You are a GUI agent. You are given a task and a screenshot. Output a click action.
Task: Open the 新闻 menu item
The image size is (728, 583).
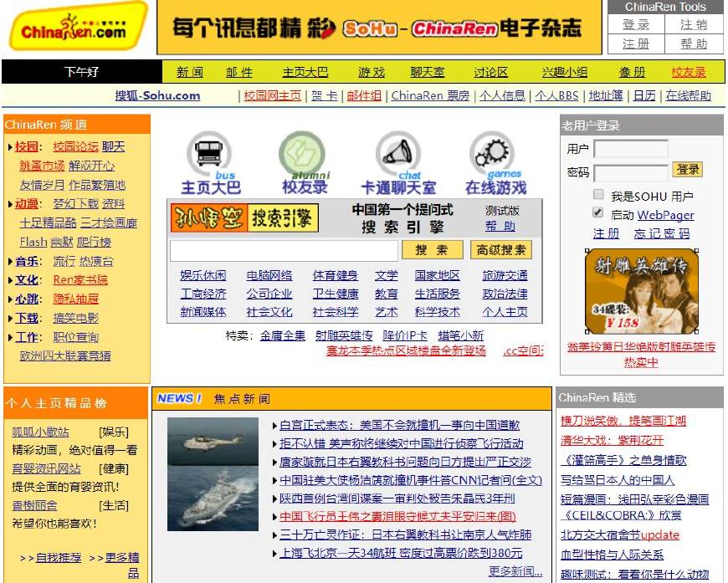coord(189,72)
